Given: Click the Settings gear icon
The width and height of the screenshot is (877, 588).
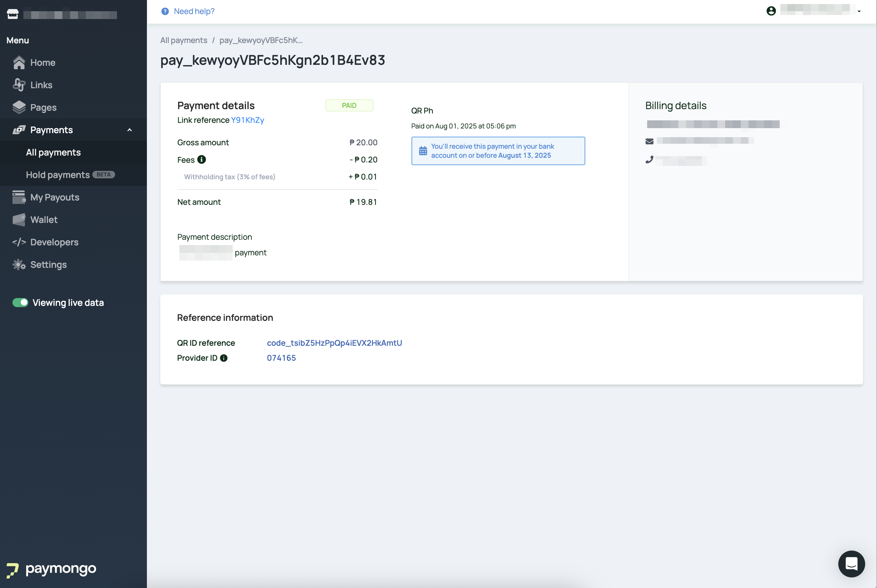Looking at the screenshot, I should click(x=19, y=265).
